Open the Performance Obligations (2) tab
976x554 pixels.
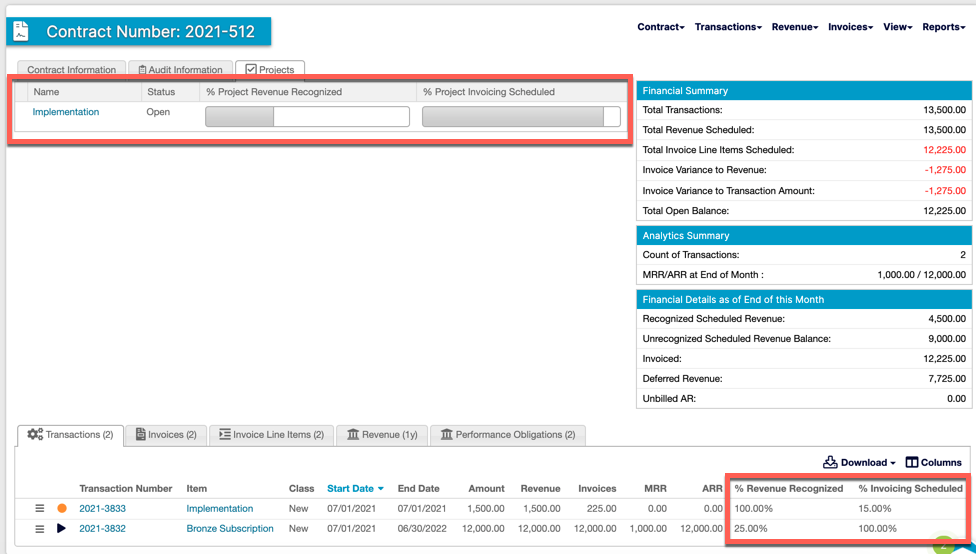(508, 434)
